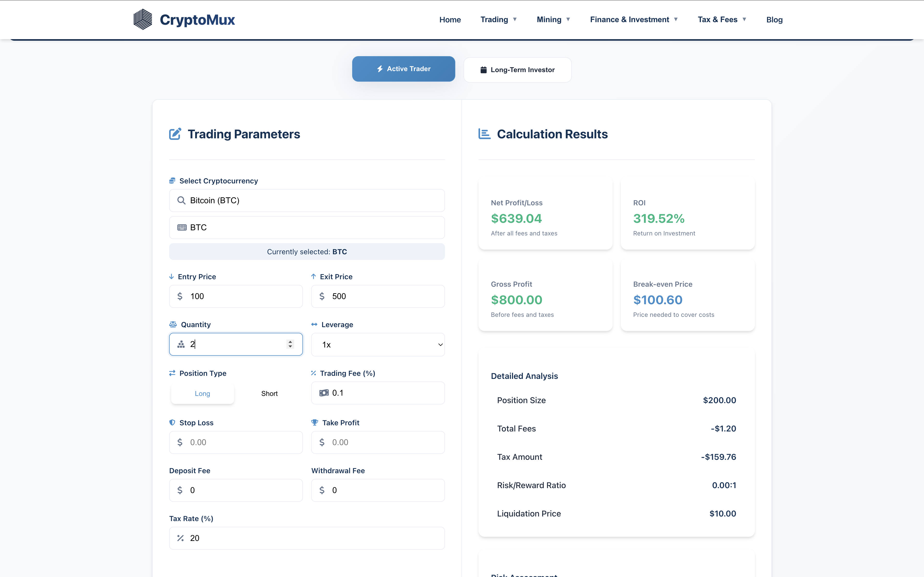Keep Long position selected

pyautogui.click(x=202, y=393)
